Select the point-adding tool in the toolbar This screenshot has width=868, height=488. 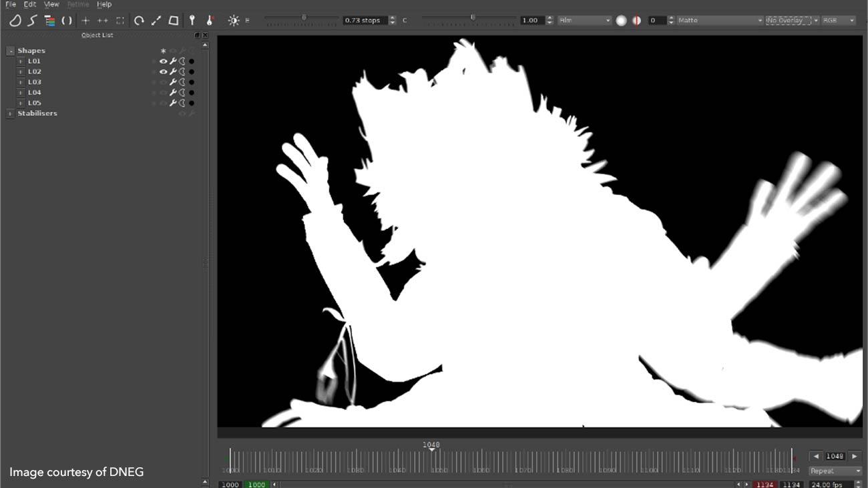coord(85,20)
